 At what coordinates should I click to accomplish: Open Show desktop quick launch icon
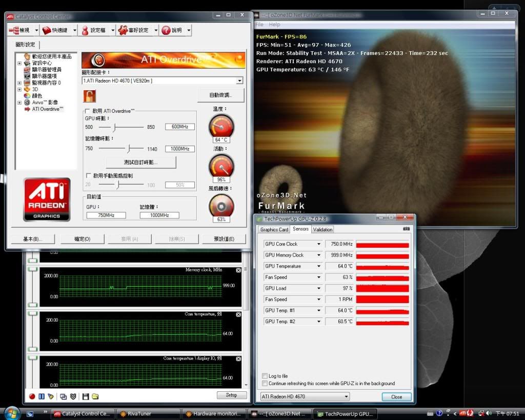click(x=30, y=414)
